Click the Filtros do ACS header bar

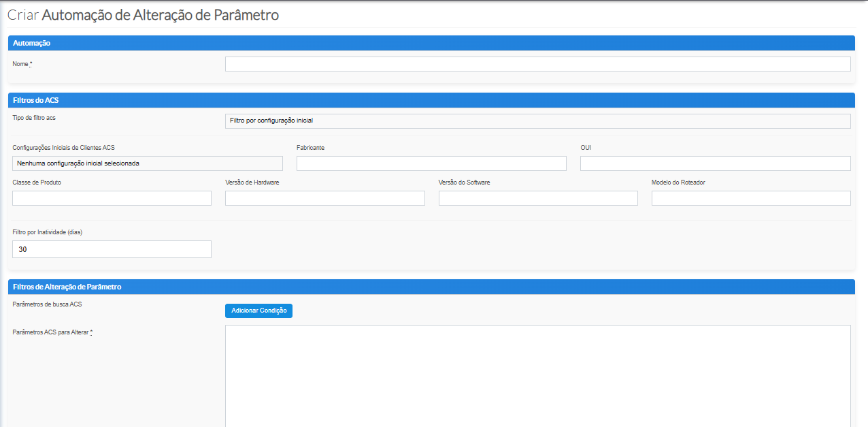tap(431, 100)
